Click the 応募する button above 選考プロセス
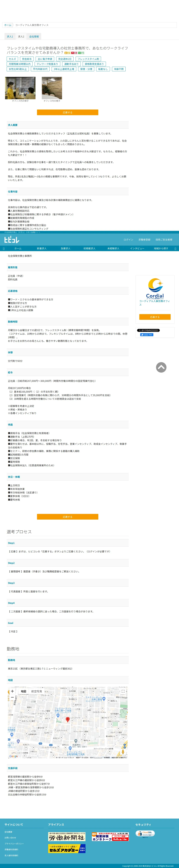 pos(67,517)
